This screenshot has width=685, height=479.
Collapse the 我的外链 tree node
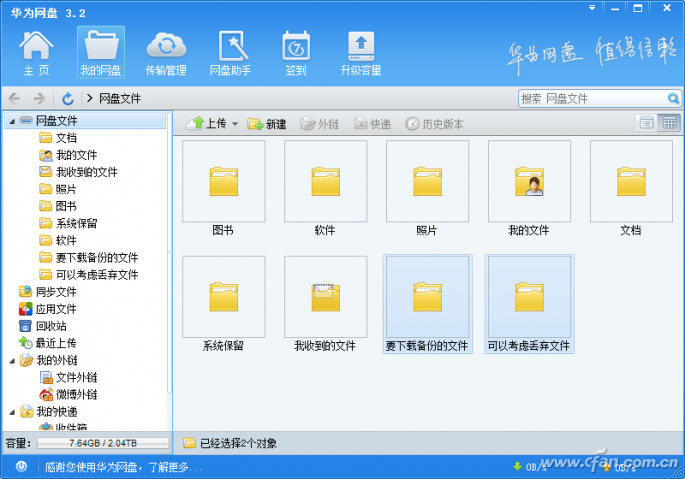click(x=12, y=361)
